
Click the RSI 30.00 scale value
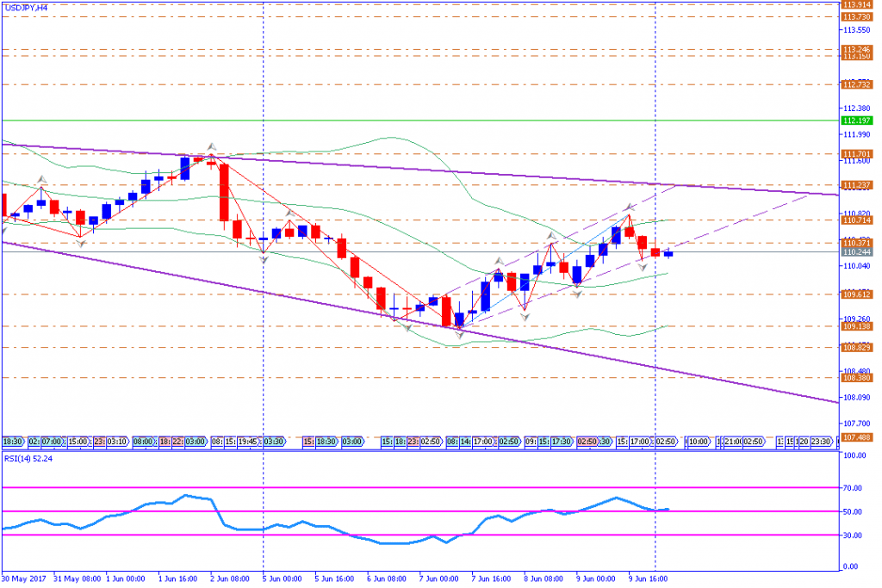pos(853,535)
